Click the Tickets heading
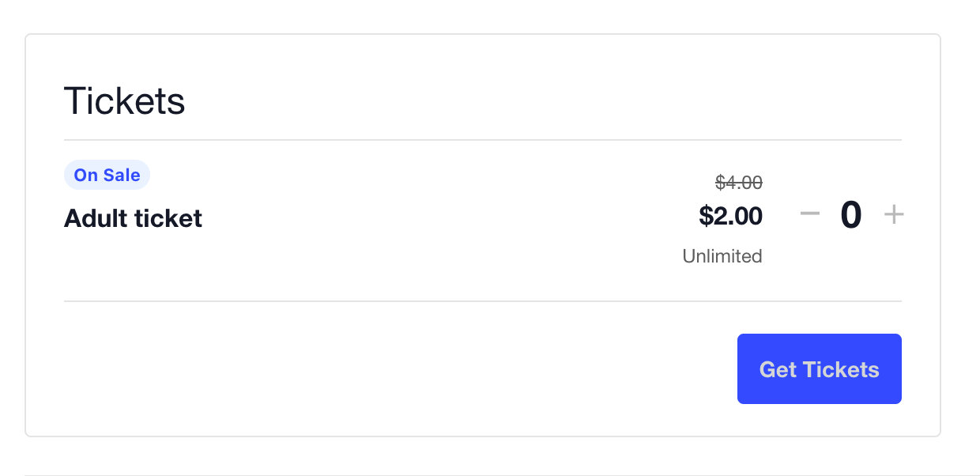 pos(124,100)
